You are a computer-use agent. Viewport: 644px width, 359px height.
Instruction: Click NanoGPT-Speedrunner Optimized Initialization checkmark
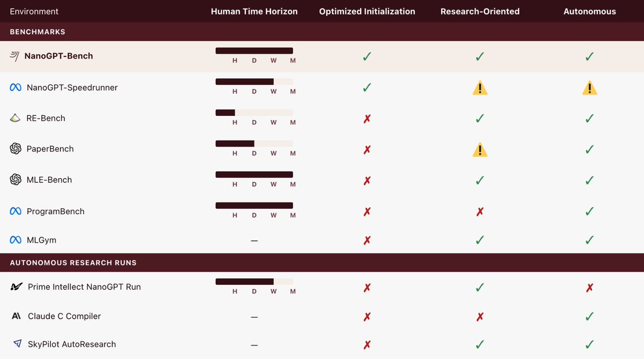coord(367,87)
